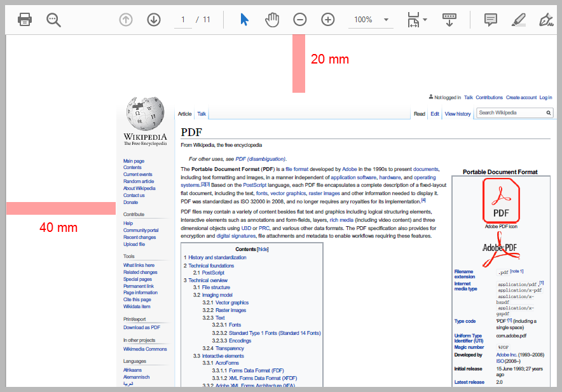This screenshot has height=392, width=562.
Task: Click the page number field
Action: coord(183,20)
